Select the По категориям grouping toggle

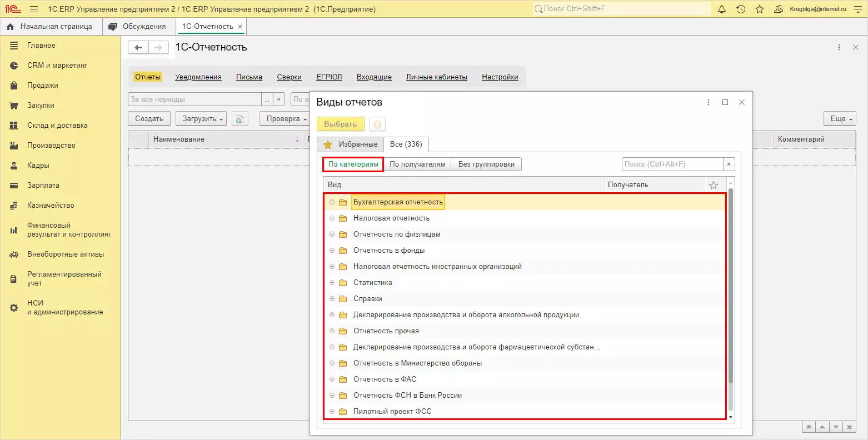[353, 164]
